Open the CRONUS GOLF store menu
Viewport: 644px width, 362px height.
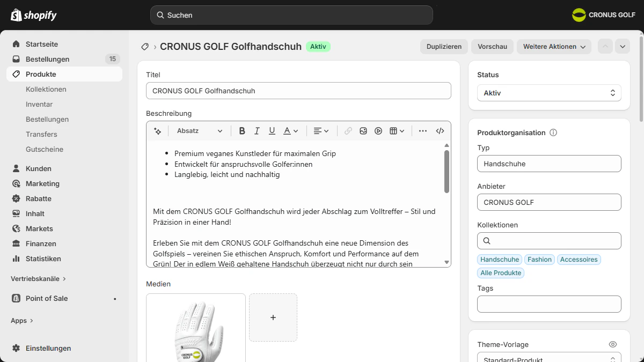(x=604, y=15)
